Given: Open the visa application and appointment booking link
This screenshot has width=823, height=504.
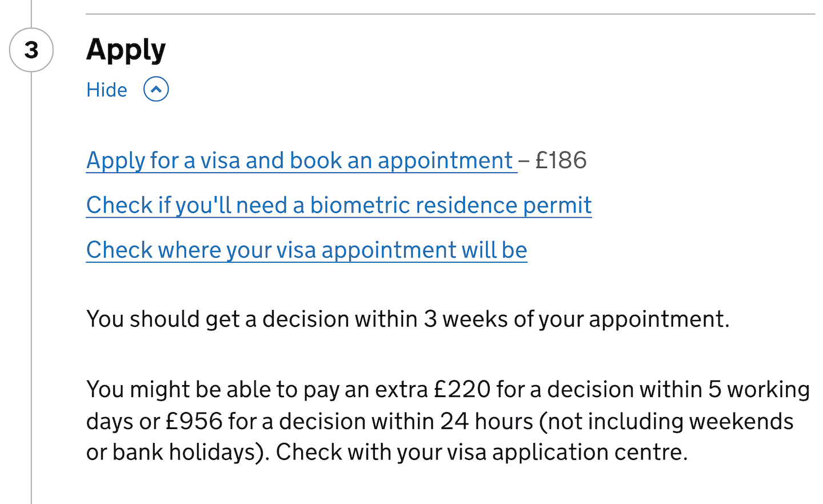Looking at the screenshot, I should coord(299,160).
